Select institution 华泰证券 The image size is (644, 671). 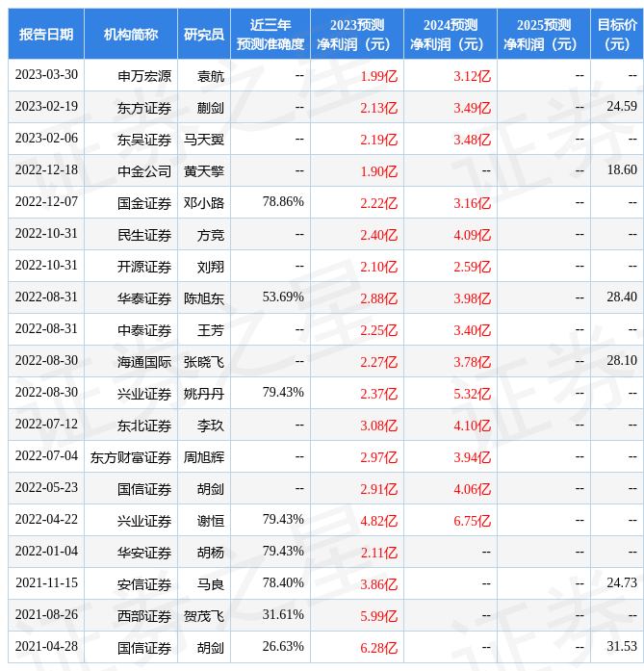[144, 297]
